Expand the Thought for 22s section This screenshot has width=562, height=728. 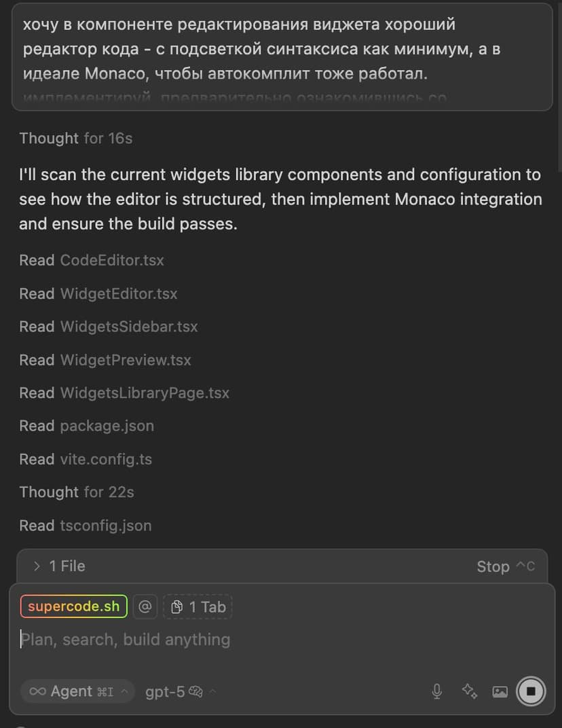(76, 492)
